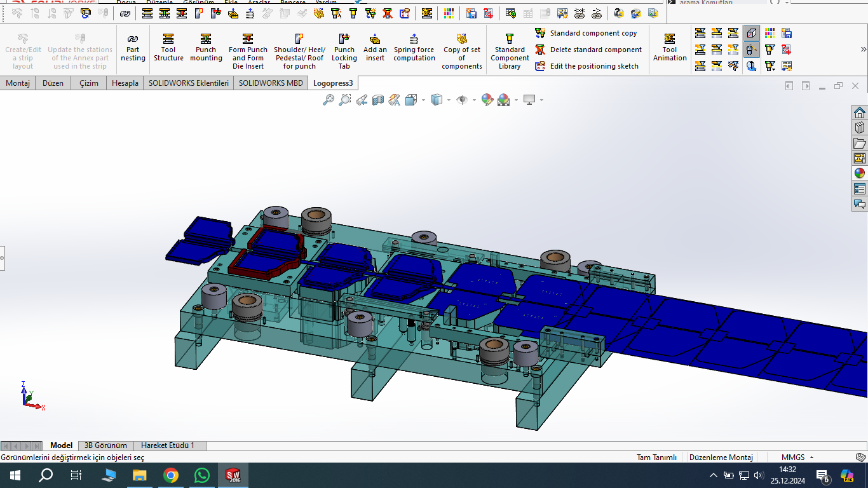This screenshot has width=868, height=488.
Task: Open the Section View tool
Action: click(x=378, y=100)
